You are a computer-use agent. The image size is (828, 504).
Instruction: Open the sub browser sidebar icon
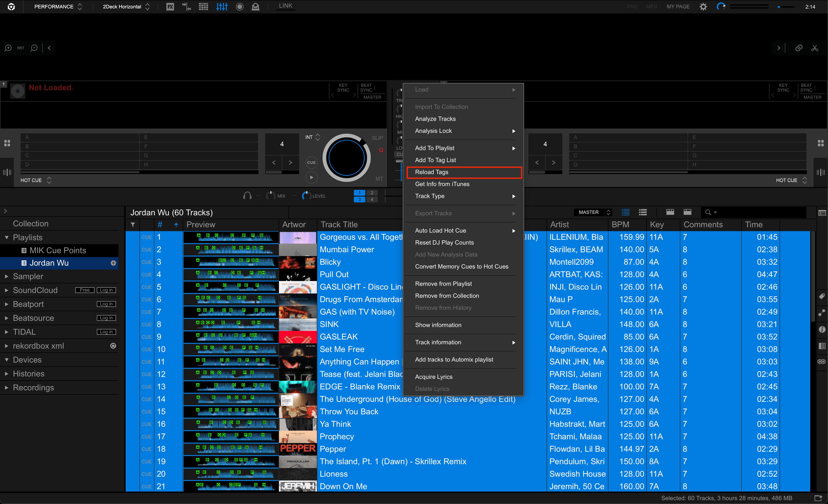pyautogui.click(x=822, y=346)
